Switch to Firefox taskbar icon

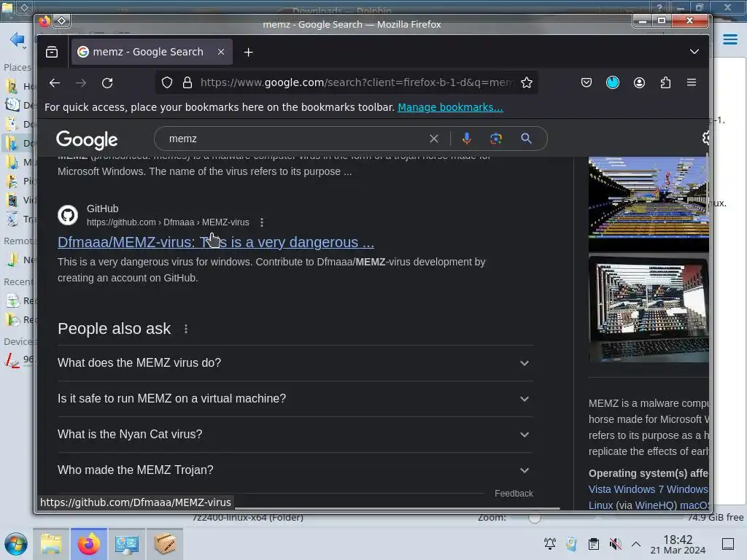(89, 544)
